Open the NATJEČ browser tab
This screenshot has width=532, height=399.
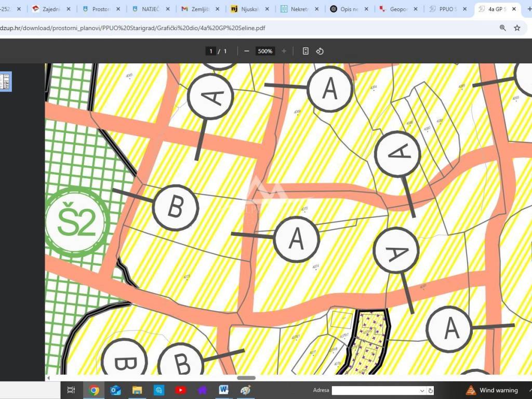click(148, 9)
